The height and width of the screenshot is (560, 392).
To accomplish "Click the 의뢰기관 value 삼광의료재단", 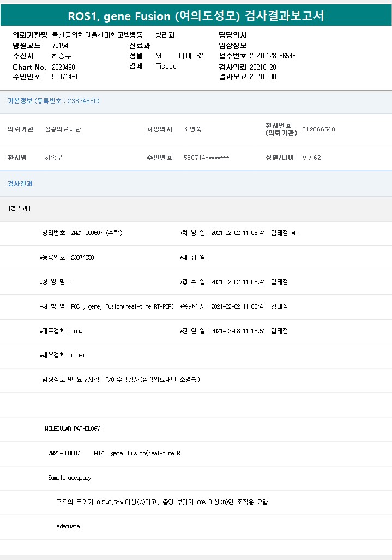I will tap(63, 129).
